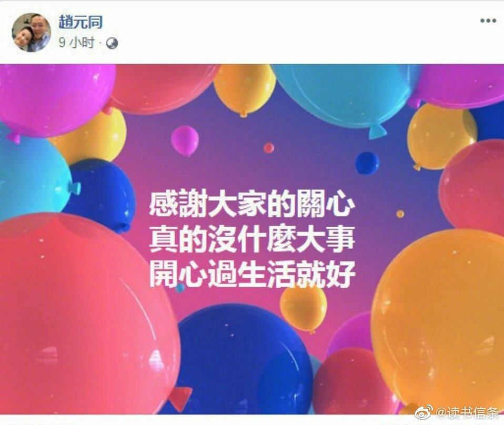Click the tiny red balloon above the text
This screenshot has height=425, width=504.
(x=269, y=148)
